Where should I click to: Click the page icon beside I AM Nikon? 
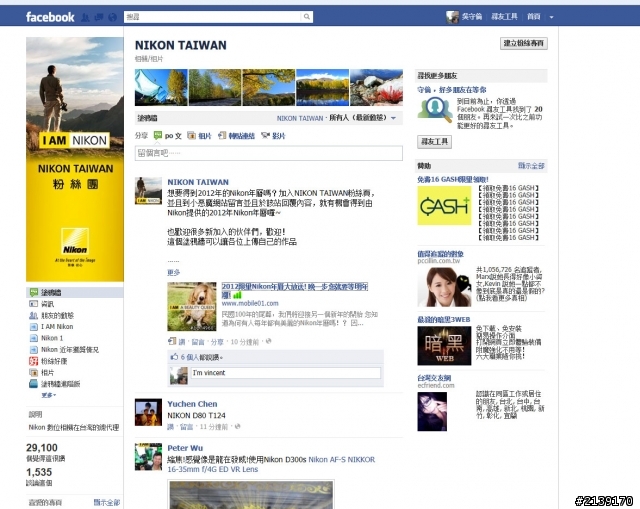(x=33, y=327)
